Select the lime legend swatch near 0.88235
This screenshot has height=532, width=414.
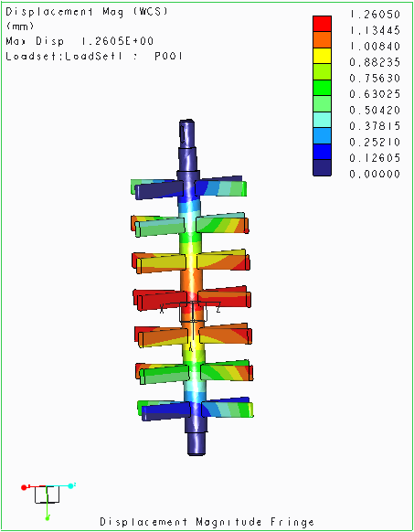(322, 71)
